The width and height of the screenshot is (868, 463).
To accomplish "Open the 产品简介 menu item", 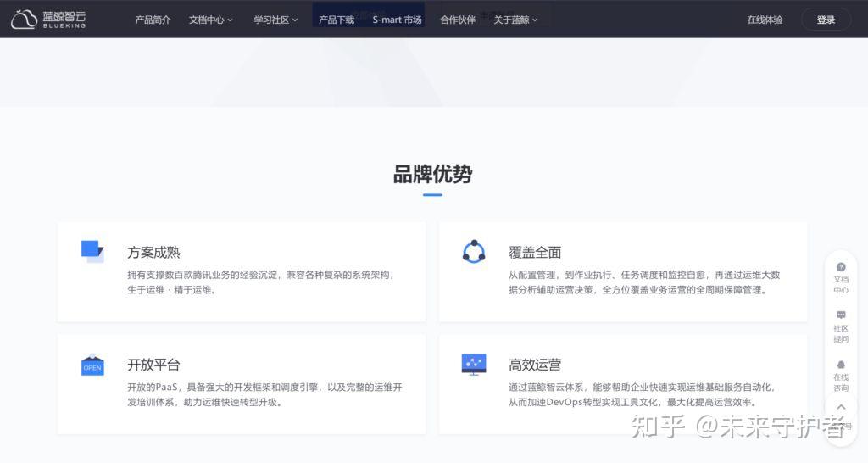I will (x=153, y=20).
